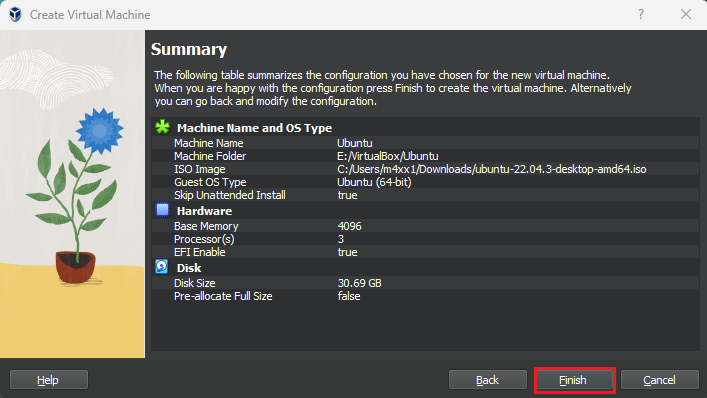Select the Hardware section header

click(x=204, y=211)
